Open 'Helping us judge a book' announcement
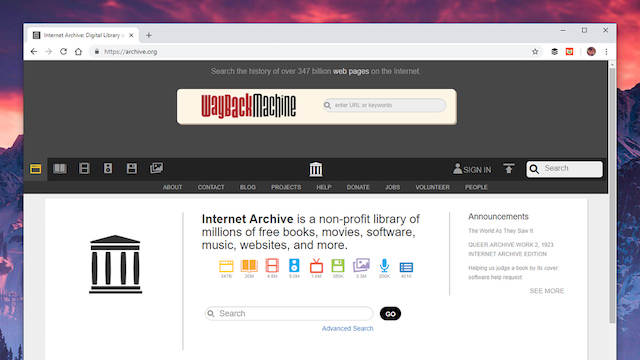This screenshot has height=360, width=640. (x=513, y=273)
